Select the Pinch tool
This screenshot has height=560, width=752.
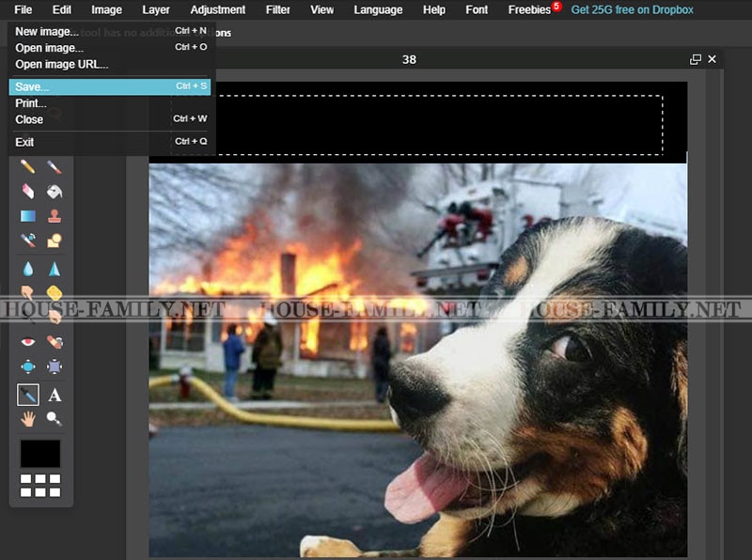coord(55,366)
